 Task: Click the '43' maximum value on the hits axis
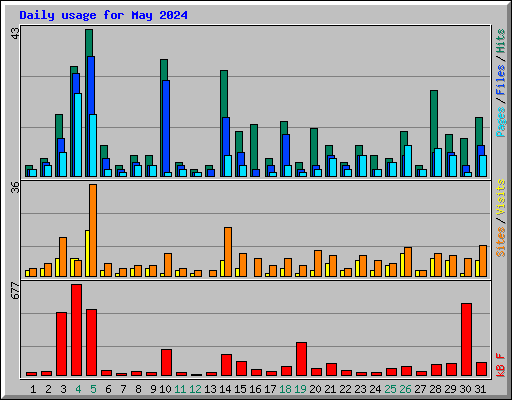tap(15, 33)
